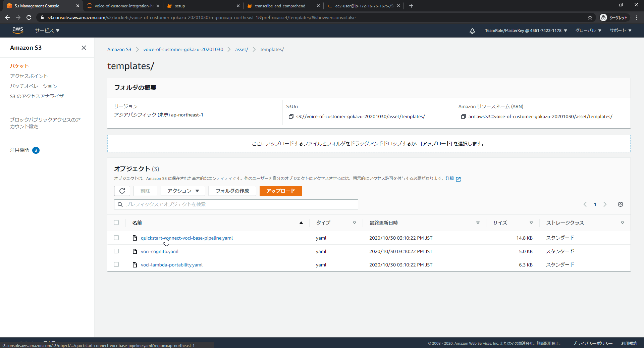
Task: Click the 注目機能 badge showing 3
Action: (x=36, y=150)
